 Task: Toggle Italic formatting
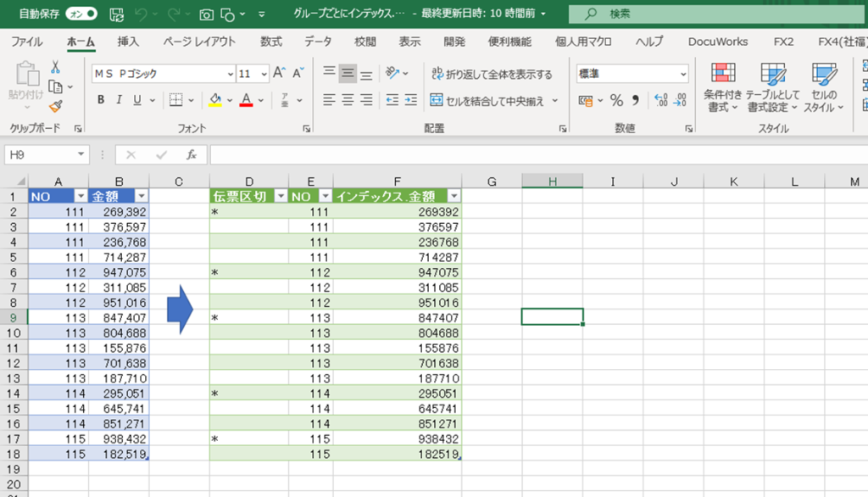tap(119, 100)
